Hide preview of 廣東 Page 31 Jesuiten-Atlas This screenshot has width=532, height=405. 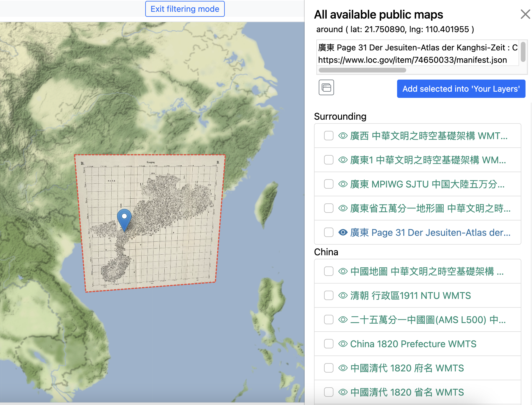pos(343,233)
